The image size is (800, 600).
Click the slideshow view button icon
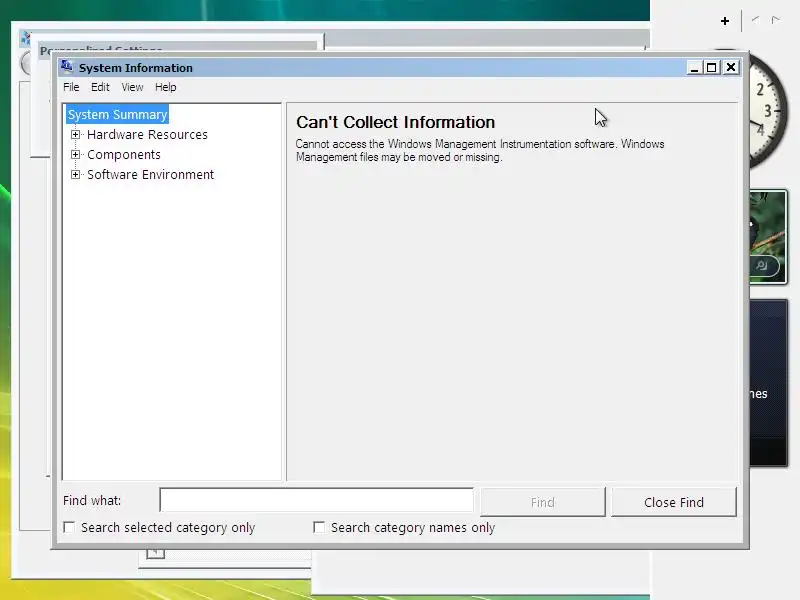761,265
